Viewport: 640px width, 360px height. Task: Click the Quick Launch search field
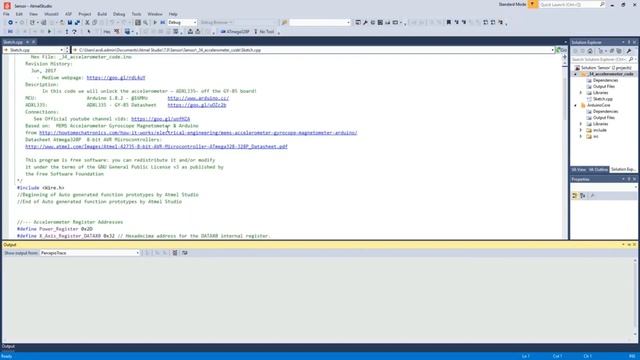click(x=572, y=4)
